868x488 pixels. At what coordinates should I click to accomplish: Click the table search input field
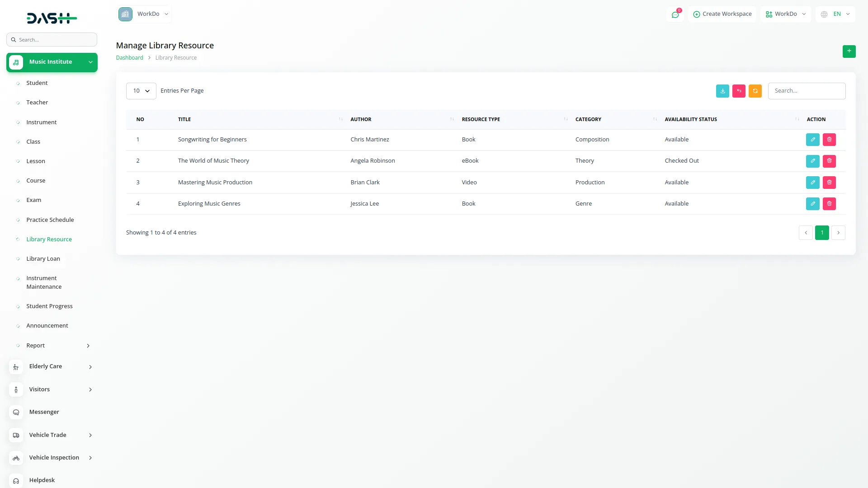click(x=806, y=91)
